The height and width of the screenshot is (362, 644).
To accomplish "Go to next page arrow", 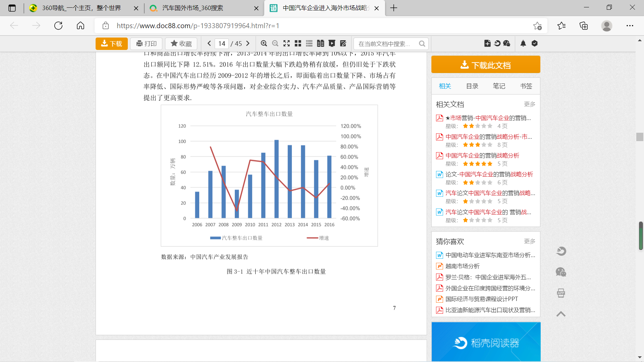I will pyautogui.click(x=248, y=44).
